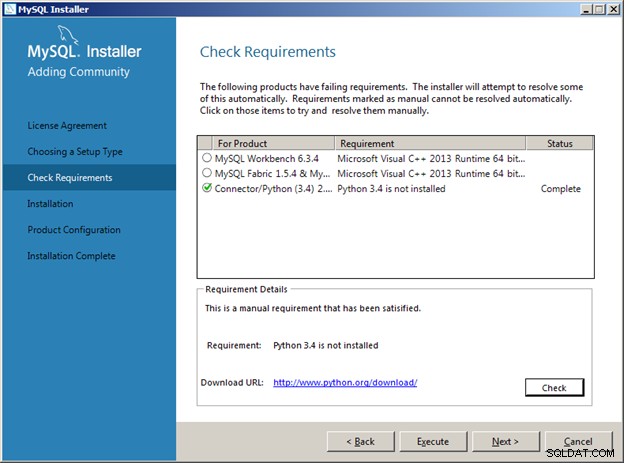The image size is (624, 463).
Task: Click the MySQL Installer title bar icon
Action: pos(10,9)
